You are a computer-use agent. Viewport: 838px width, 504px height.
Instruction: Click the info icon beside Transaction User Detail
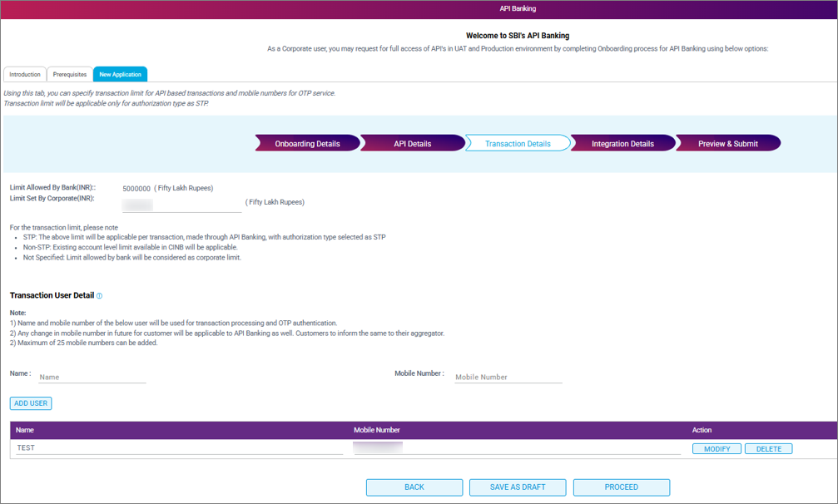100,296
